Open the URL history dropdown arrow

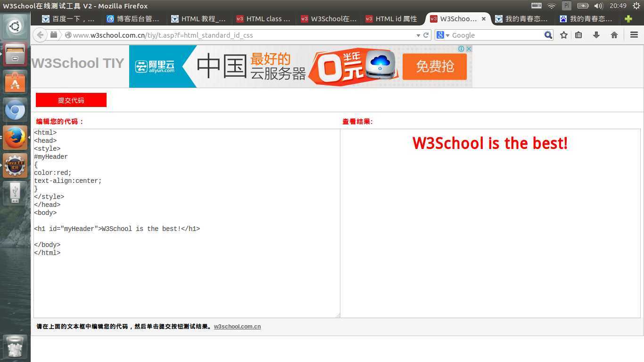click(418, 35)
